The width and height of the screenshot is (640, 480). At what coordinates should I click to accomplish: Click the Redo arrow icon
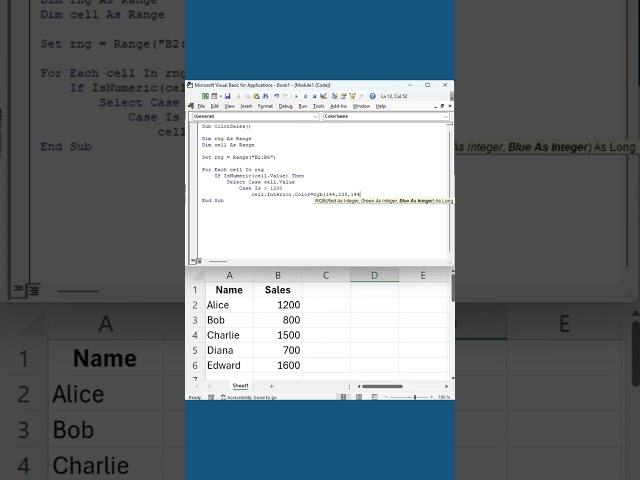point(285,96)
